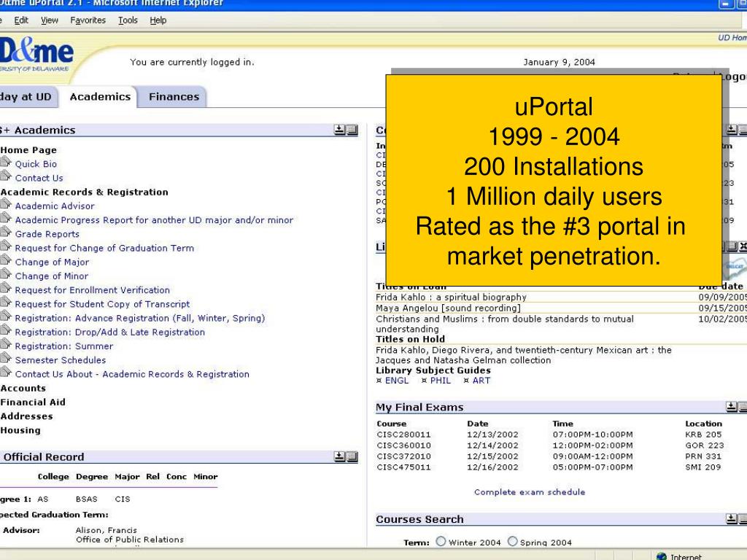Viewport: 747px width, 560px height.
Task: Open the PHIL library subject guide
Action: point(440,381)
